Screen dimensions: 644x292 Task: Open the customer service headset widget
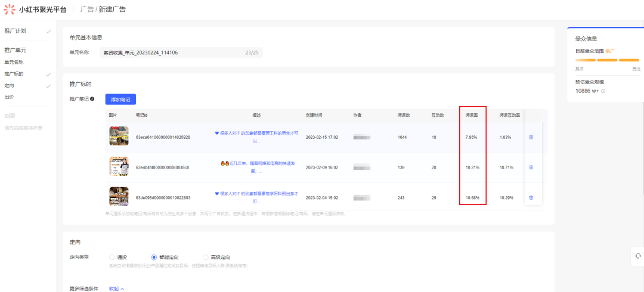(638, 256)
